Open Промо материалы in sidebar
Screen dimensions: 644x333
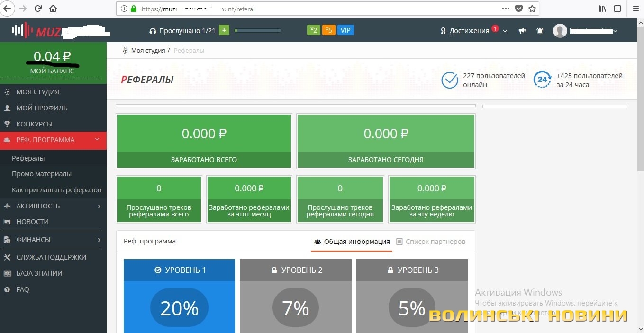[x=42, y=174]
